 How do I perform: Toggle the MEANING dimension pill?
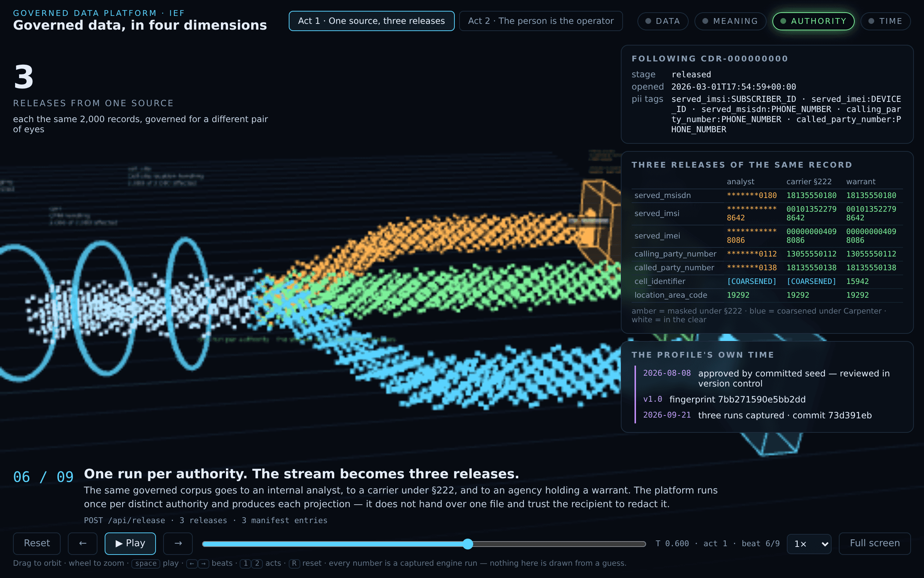click(730, 21)
